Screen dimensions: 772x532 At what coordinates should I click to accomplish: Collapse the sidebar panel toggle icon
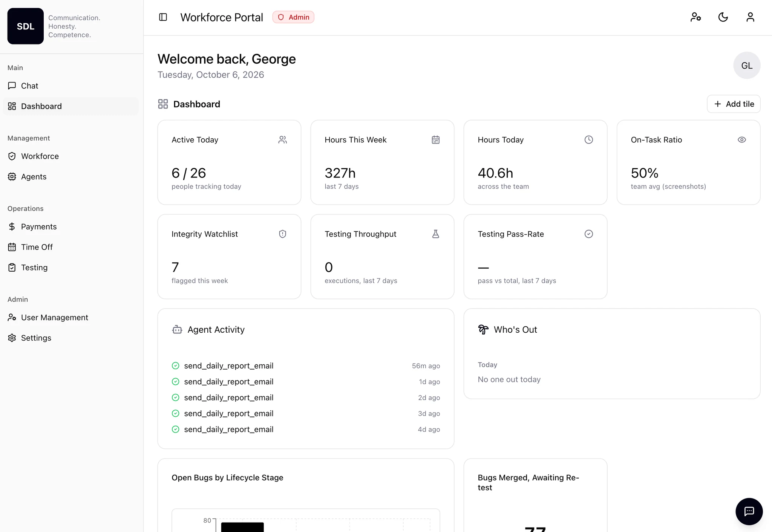(x=163, y=17)
